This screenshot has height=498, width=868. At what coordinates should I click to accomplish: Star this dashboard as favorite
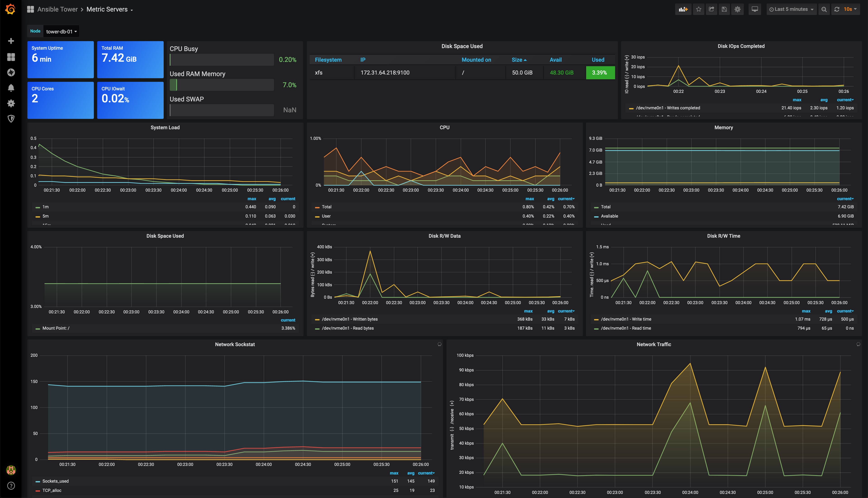point(699,9)
